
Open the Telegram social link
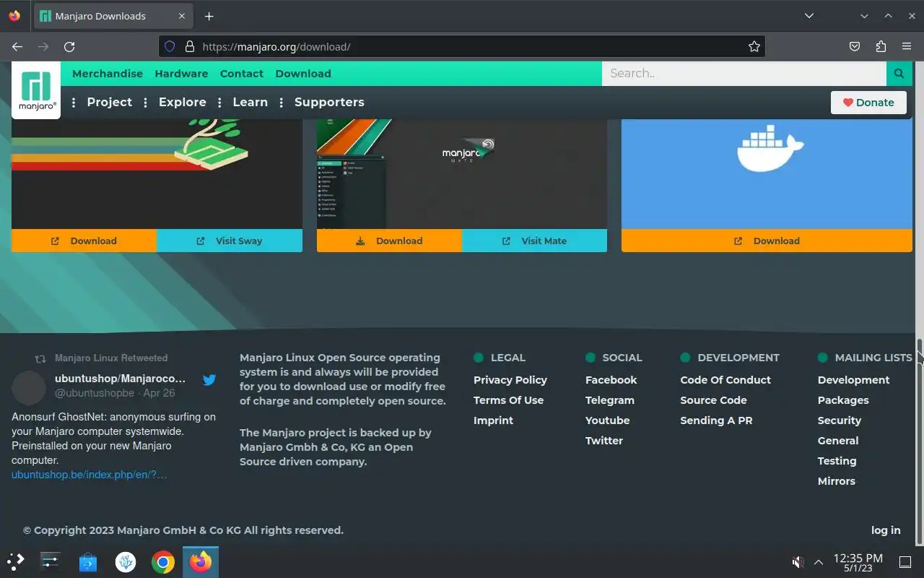tap(610, 400)
